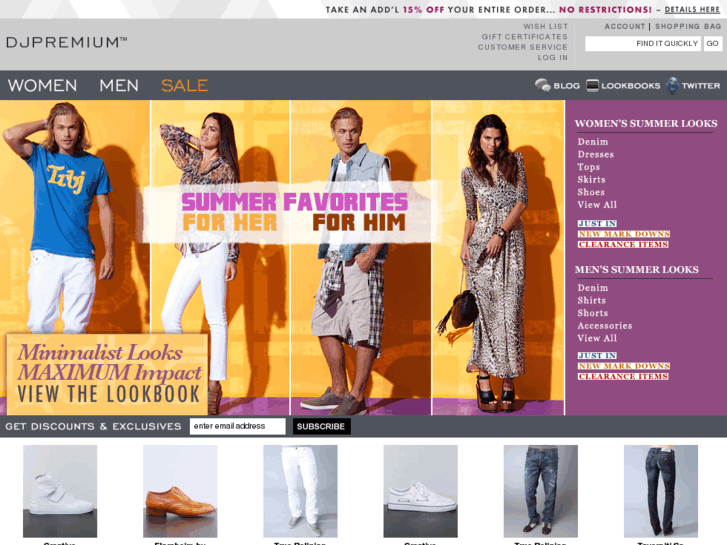Open the DJPREMIUM logo homepage link
The height and width of the screenshot is (545, 727).
pyautogui.click(x=66, y=42)
